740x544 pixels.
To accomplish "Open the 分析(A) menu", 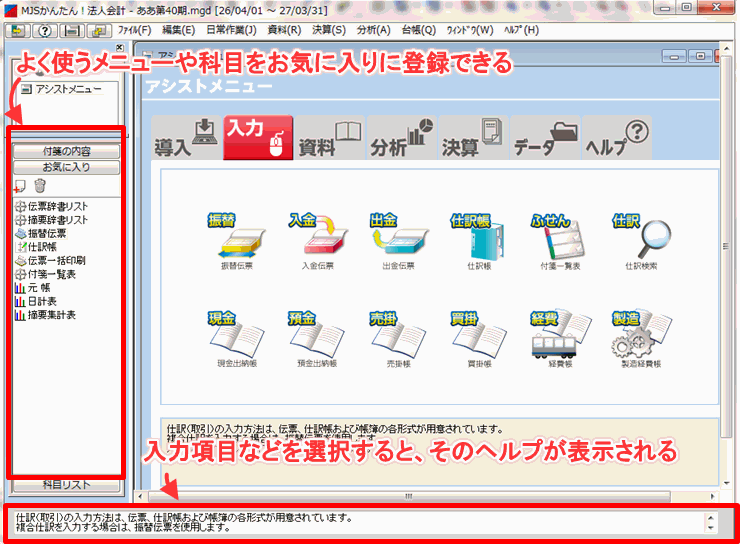I will coord(373,30).
